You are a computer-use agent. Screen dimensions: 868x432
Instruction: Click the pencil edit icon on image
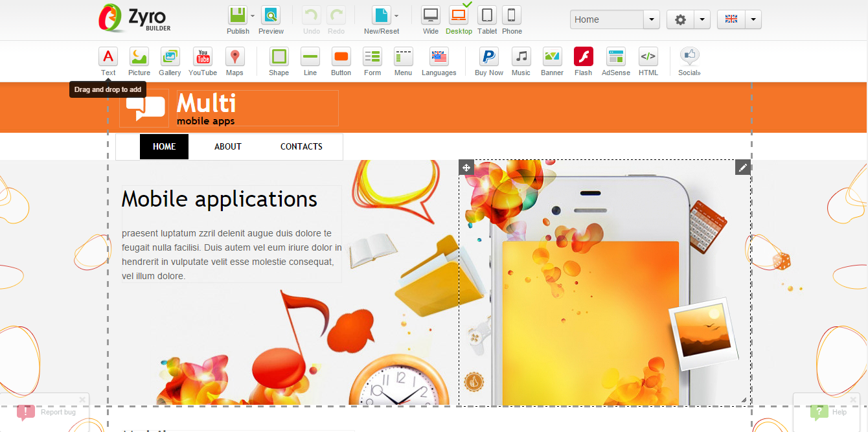[x=743, y=168]
